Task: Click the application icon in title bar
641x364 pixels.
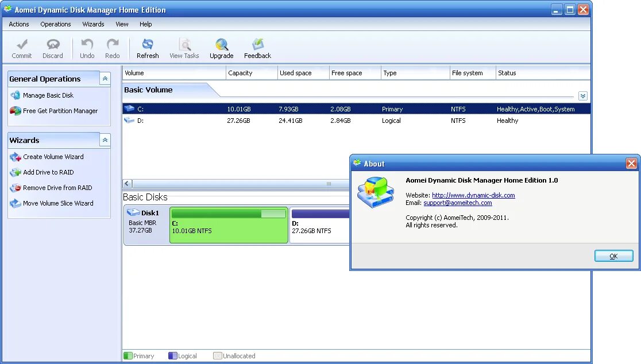Action: [x=8, y=9]
